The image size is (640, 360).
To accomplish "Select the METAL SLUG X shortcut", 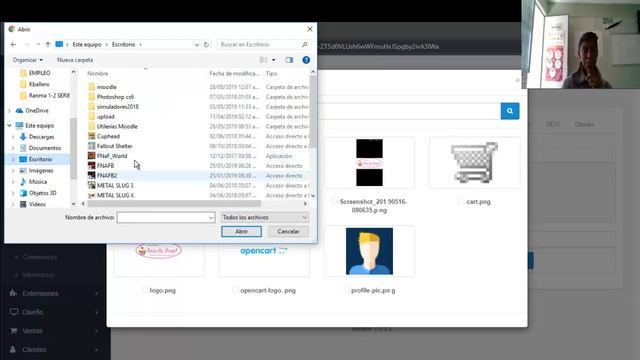I will tap(115, 195).
